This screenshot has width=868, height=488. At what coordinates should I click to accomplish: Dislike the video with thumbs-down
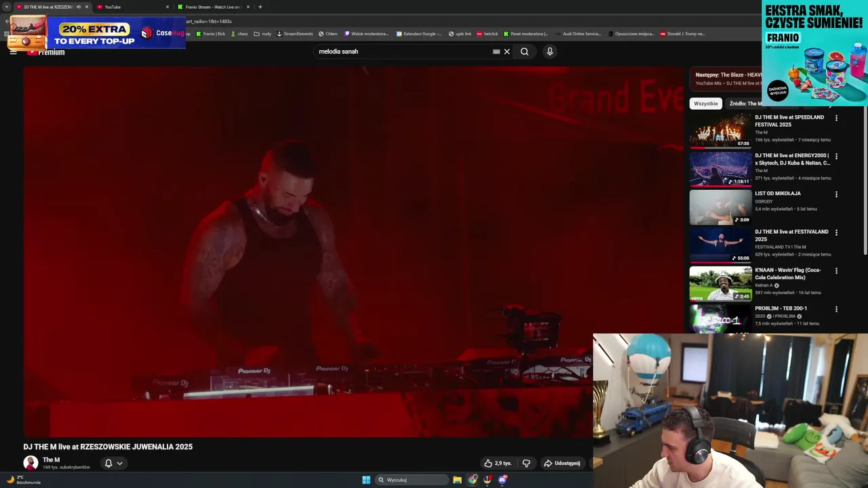[x=526, y=464]
